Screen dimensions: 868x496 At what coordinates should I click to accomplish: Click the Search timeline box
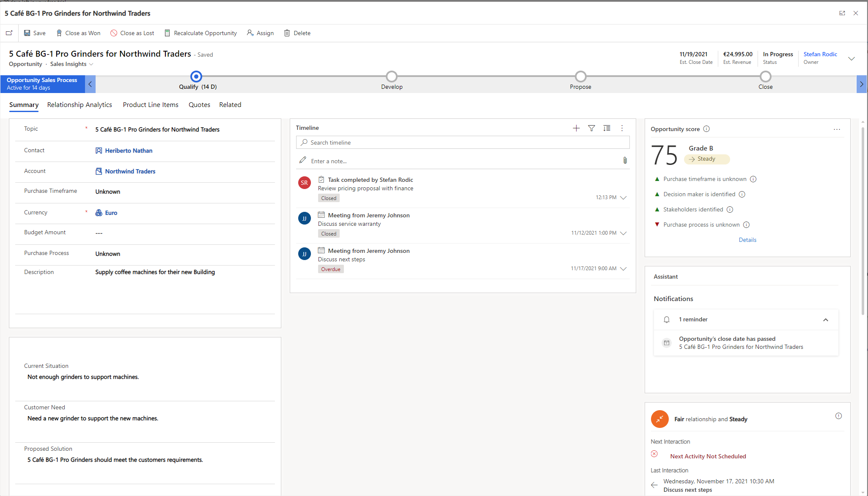463,142
